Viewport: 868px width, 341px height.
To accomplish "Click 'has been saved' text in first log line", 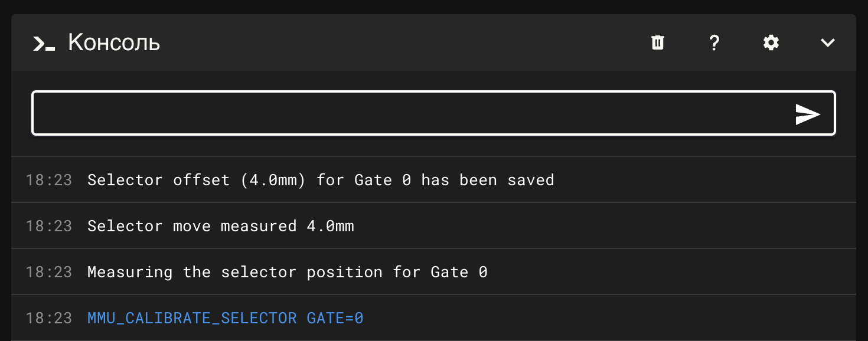I will pos(488,180).
